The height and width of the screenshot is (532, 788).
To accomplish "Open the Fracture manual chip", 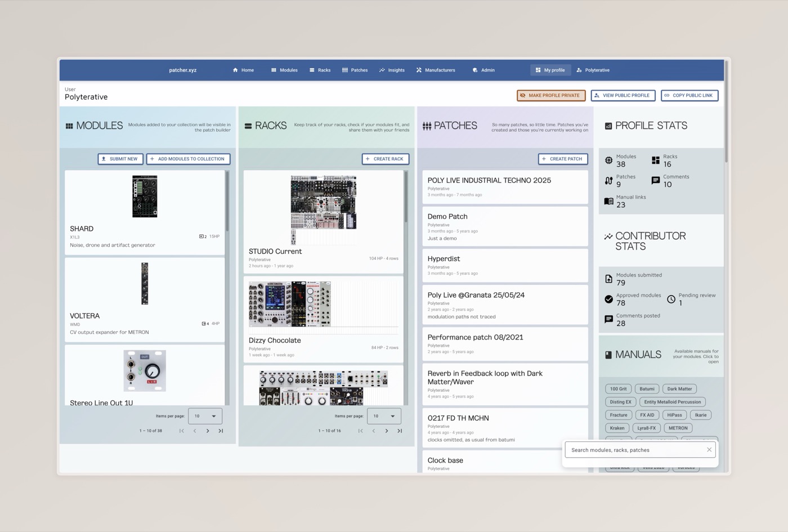I will 618,415.
